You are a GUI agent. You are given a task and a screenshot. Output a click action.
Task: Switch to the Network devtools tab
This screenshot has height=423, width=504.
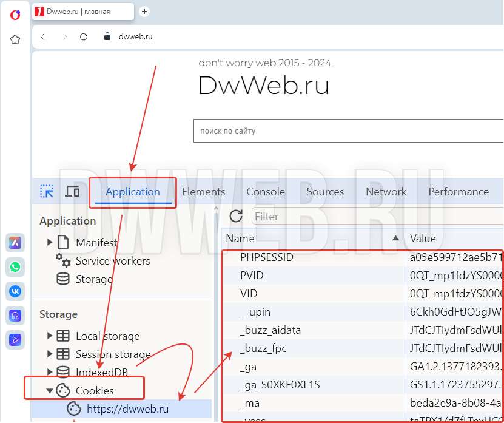coord(386,192)
